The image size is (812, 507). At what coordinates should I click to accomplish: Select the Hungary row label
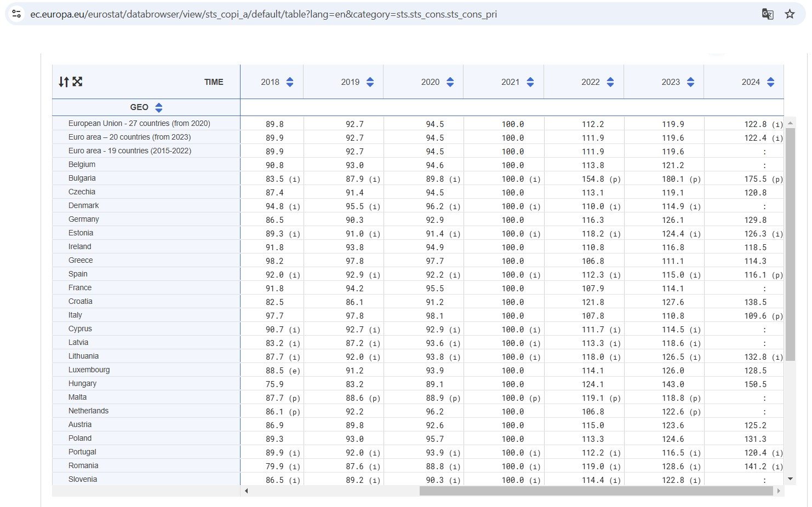(x=82, y=384)
